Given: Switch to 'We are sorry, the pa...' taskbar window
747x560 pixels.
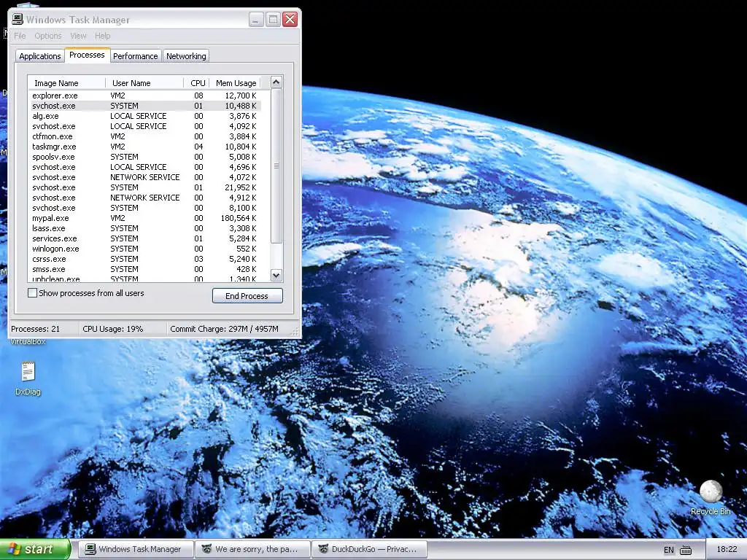Looking at the screenshot, I should click(x=252, y=549).
